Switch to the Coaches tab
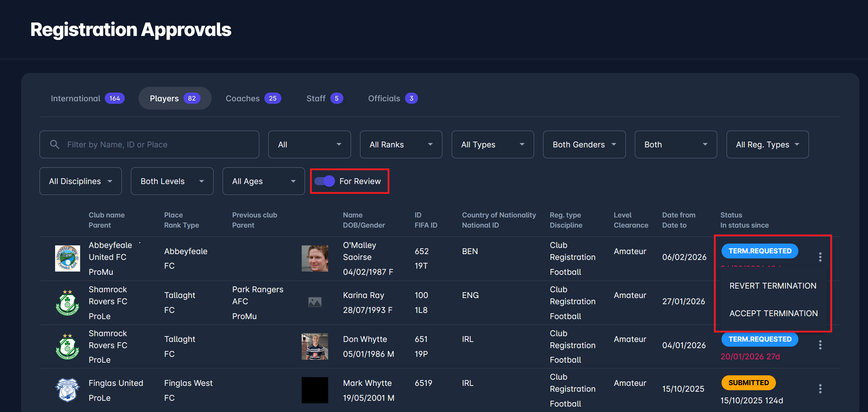 pos(253,98)
